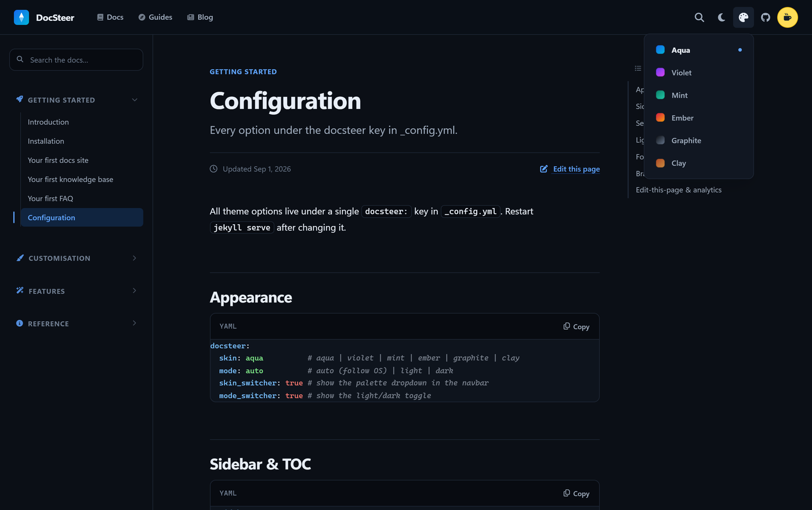Screen dimensions: 812x510
Task: Select the Clay skin option
Action: coord(699,163)
